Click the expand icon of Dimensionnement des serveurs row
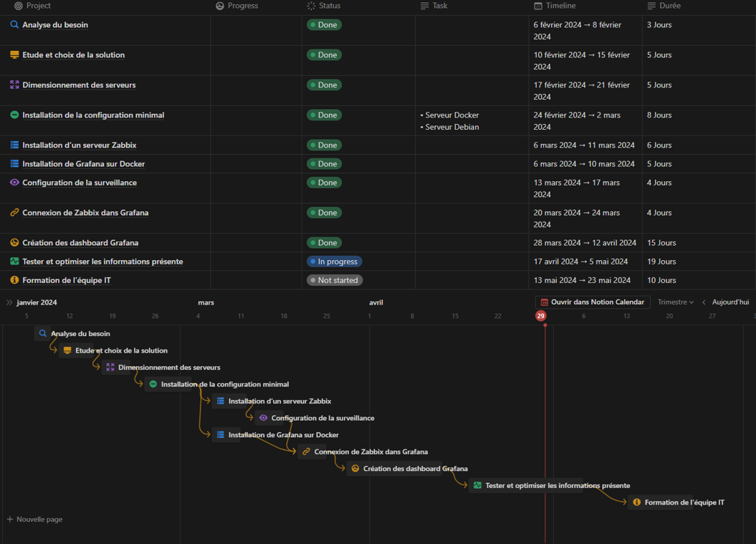Image resolution: width=756 pixels, height=544 pixels. tap(14, 85)
